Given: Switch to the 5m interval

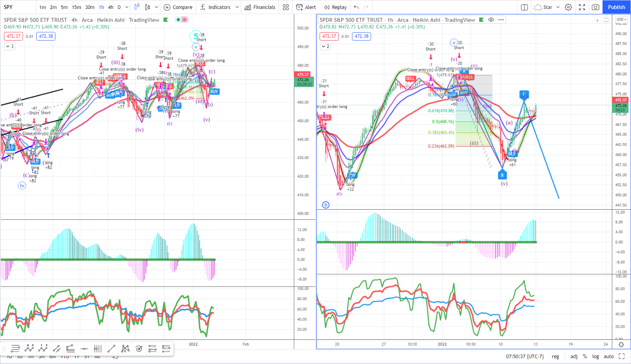Looking at the screenshot, I should pos(64,7).
